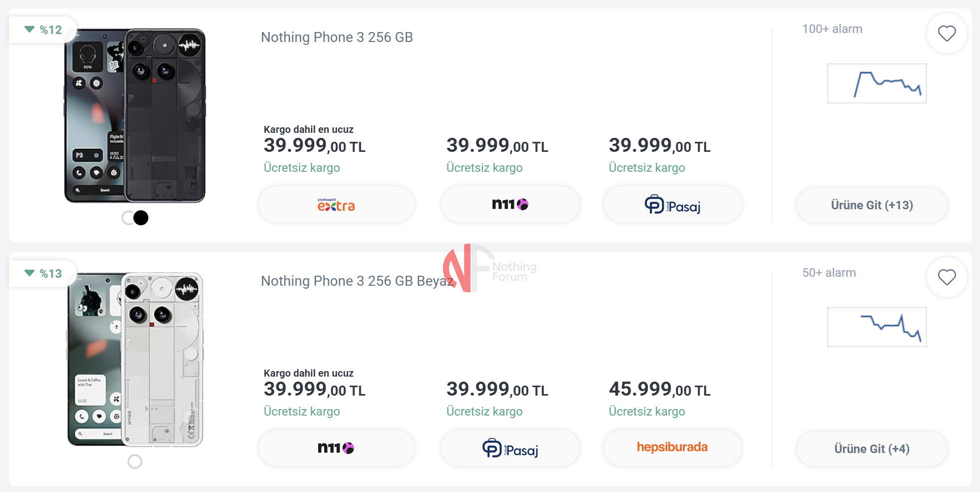
Task: Open the çiçeksepeti extra store offer
Action: pos(336,205)
